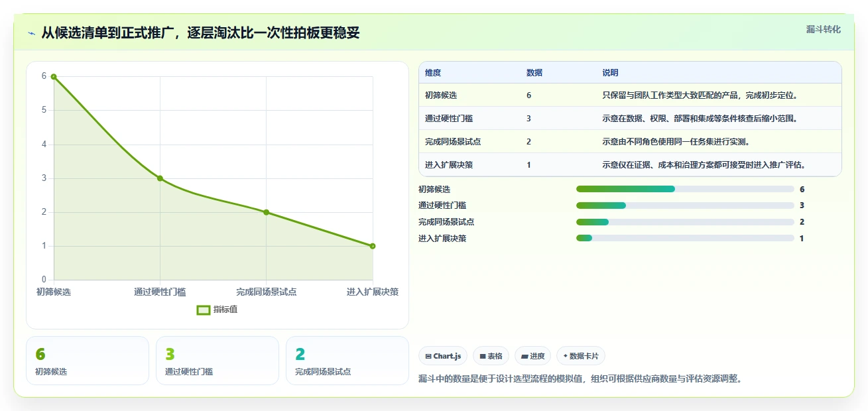Click the Chart.js chip
The height and width of the screenshot is (411, 868).
tap(443, 356)
